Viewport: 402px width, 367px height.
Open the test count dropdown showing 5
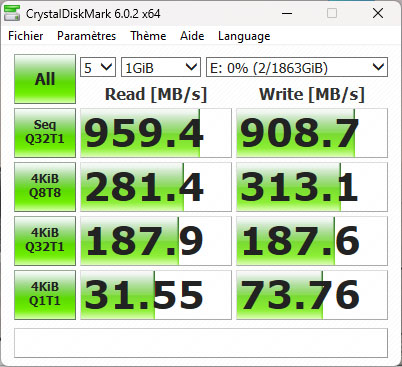[98, 67]
